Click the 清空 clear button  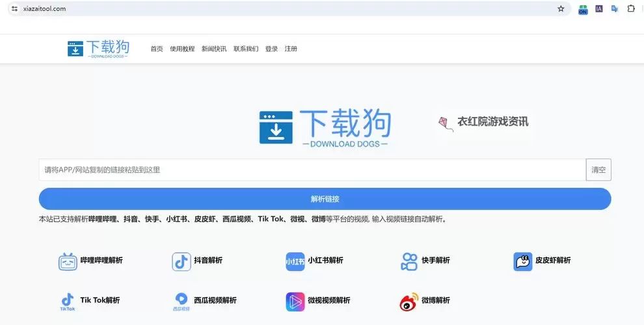598,170
